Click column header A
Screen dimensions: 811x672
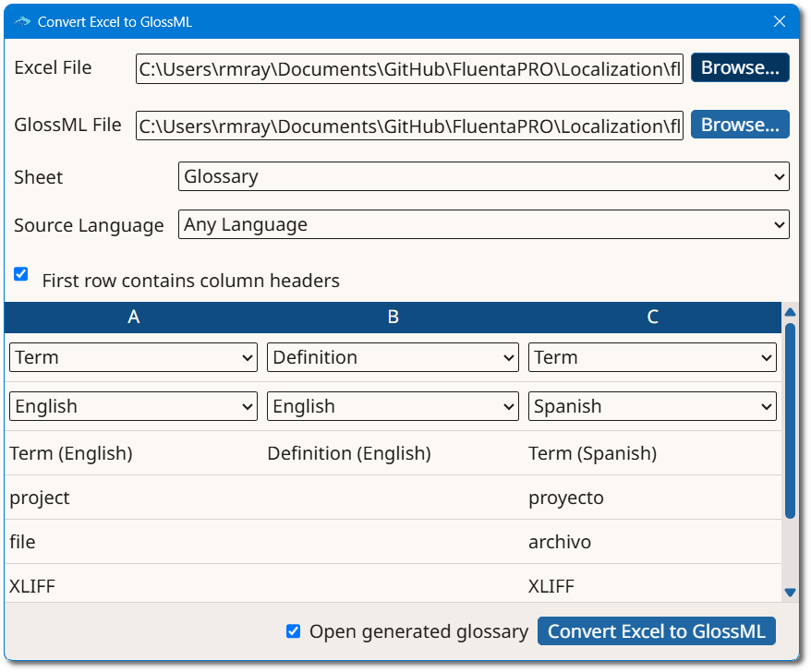[133, 317]
